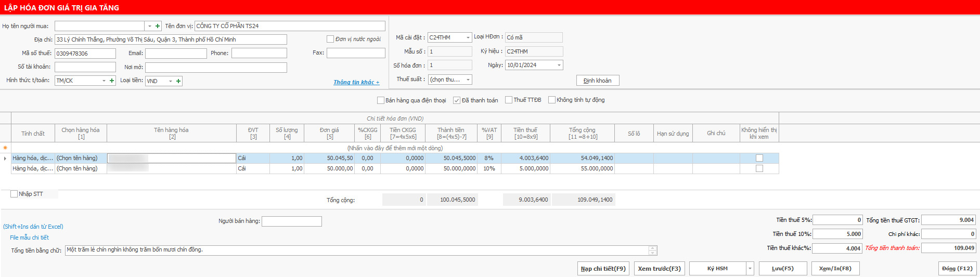980x277 pixels.
Task: Click the Thành tiền column header
Action: coord(450,133)
